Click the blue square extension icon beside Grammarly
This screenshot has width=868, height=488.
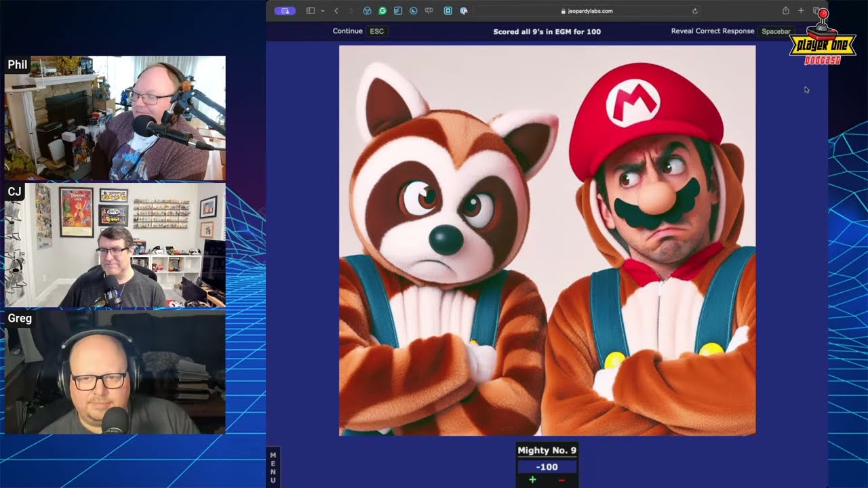(398, 11)
